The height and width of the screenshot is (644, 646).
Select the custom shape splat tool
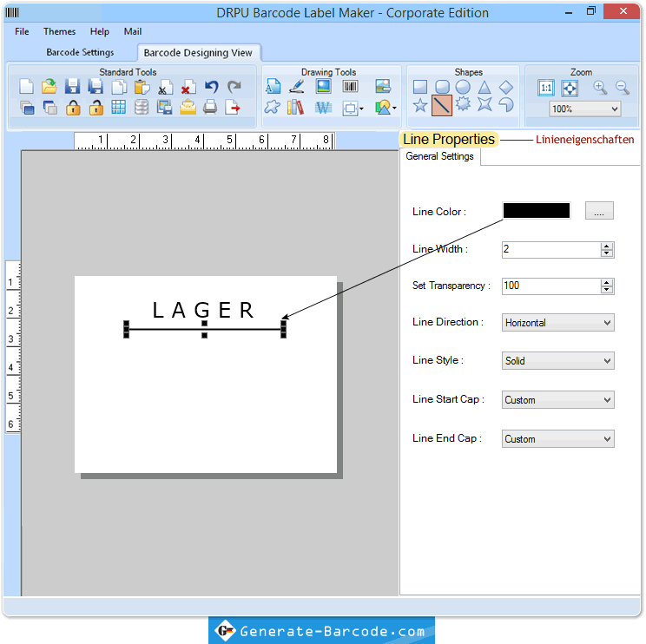tap(272, 108)
